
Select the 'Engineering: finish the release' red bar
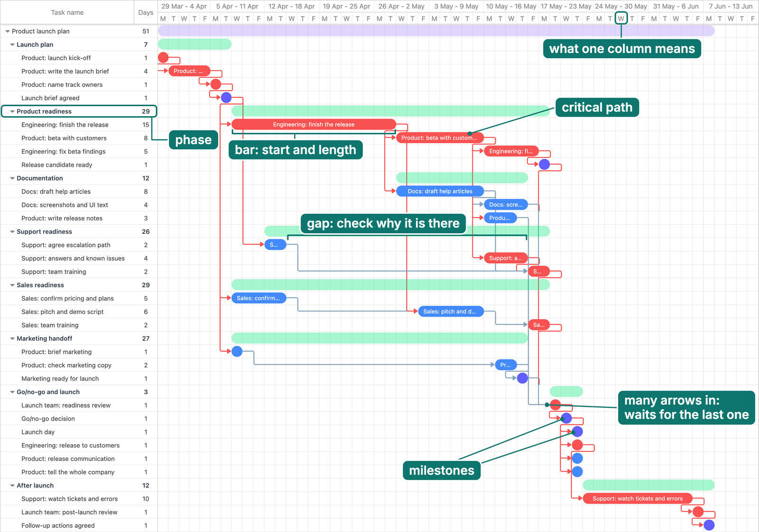click(314, 125)
